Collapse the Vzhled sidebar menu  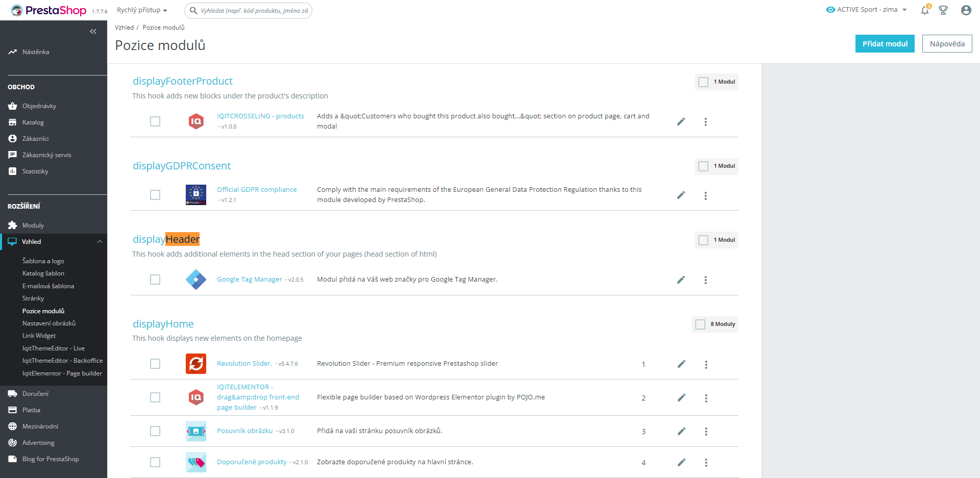tap(100, 242)
